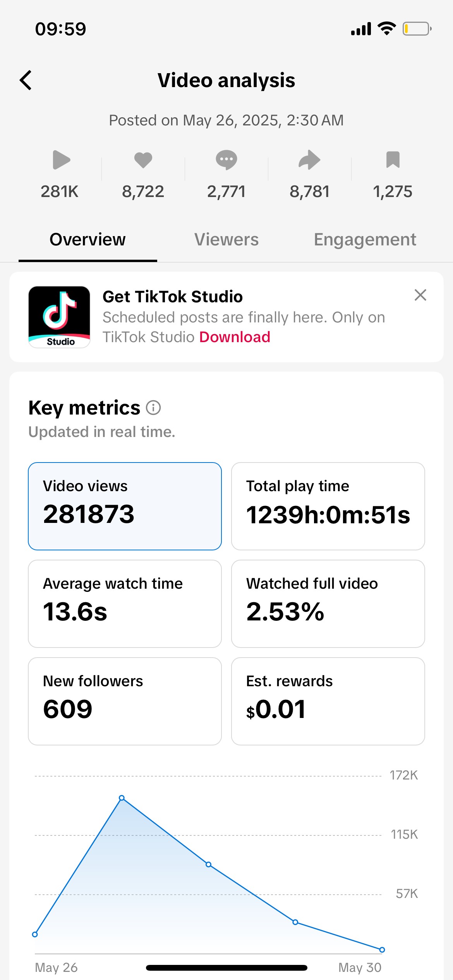Tap the comments bubble icon
This screenshot has height=980, width=453.
point(226,160)
